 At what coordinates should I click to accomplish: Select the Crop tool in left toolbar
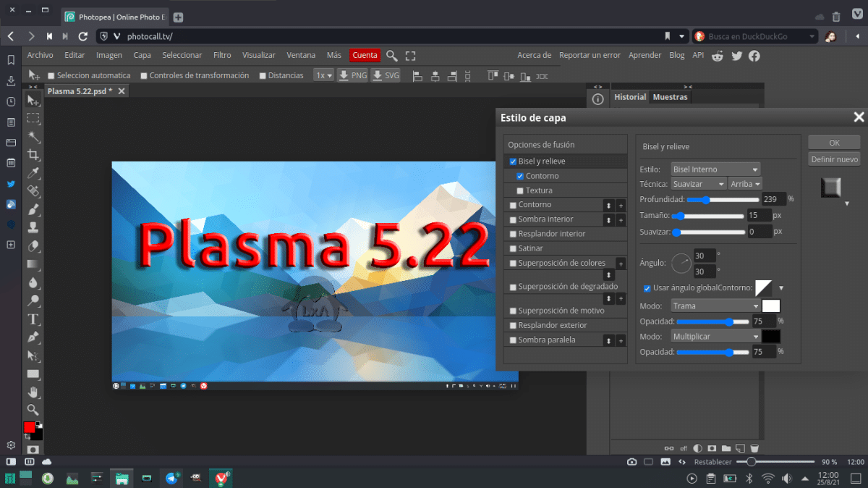click(x=33, y=155)
